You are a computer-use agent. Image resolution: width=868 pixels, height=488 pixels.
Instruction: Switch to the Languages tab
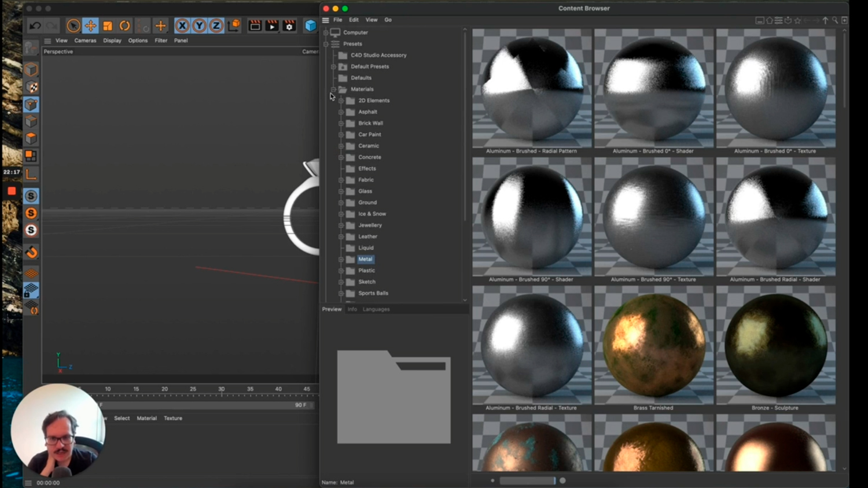376,309
